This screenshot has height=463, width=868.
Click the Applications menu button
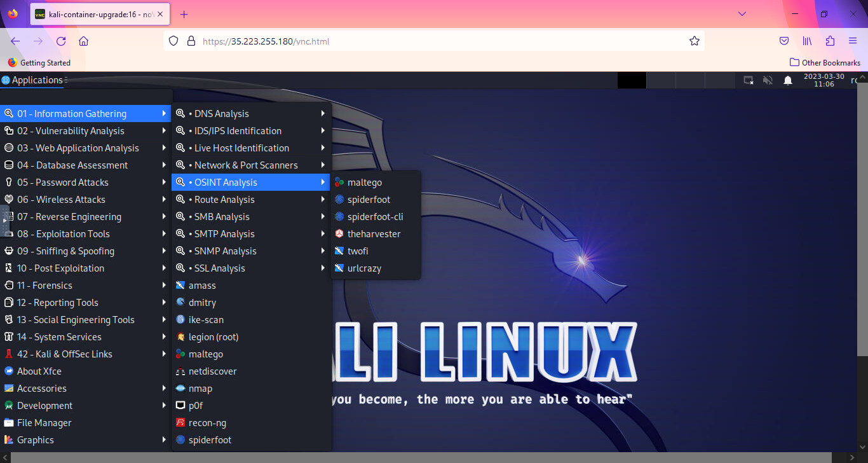pos(33,80)
